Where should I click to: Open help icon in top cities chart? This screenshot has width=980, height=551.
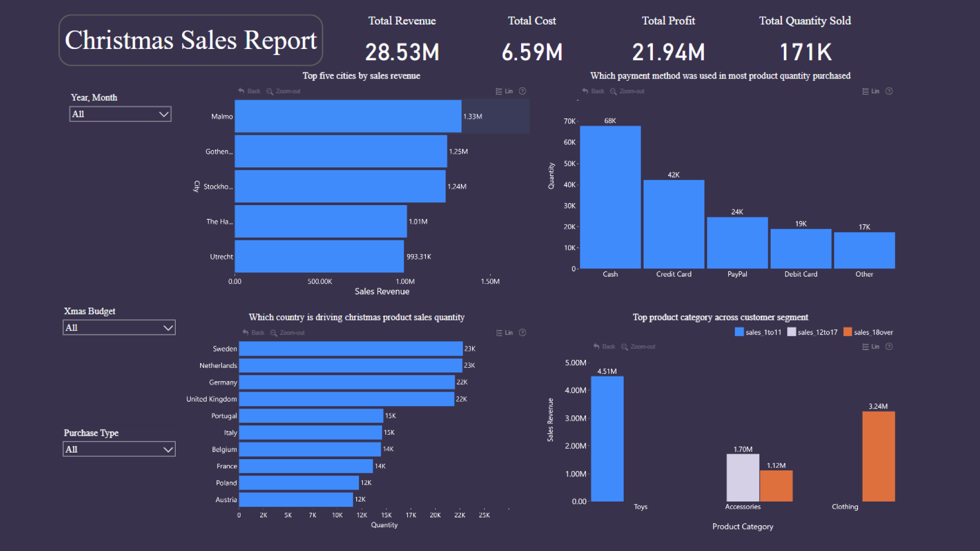tap(522, 91)
